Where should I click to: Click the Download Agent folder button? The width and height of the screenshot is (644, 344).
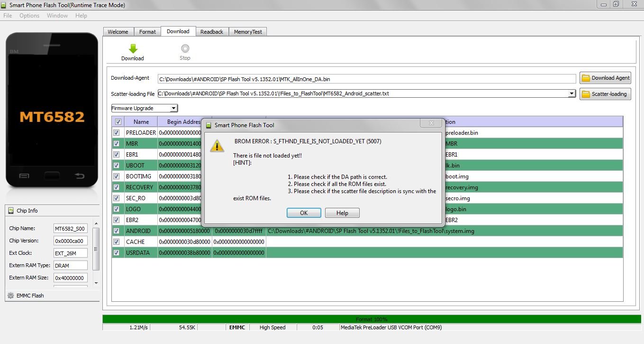tap(605, 78)
